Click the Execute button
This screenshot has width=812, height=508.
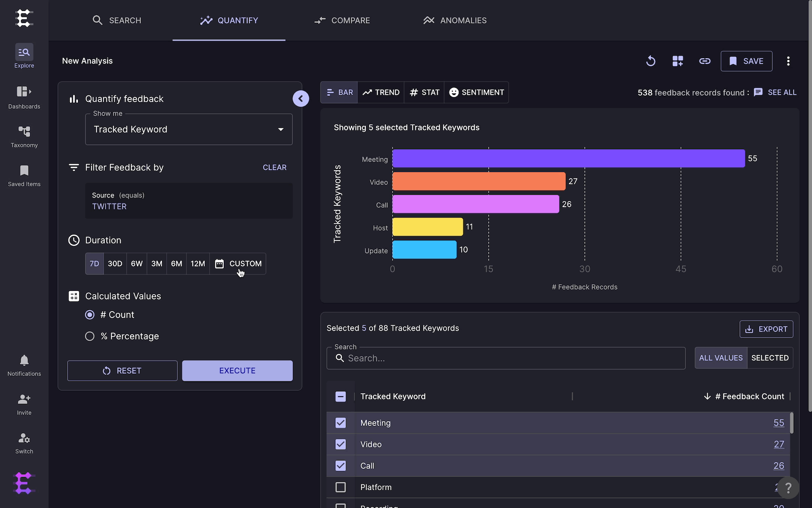click(237, 371)
